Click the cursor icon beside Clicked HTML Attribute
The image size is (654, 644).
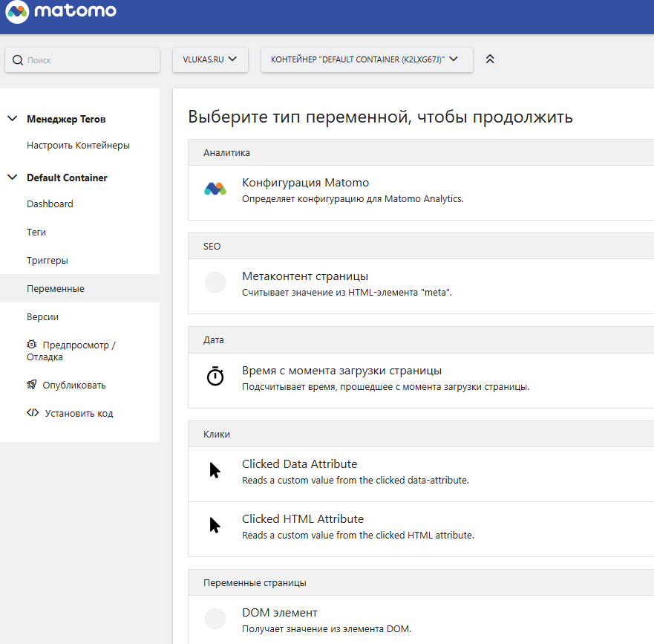[x=215, y=525]
